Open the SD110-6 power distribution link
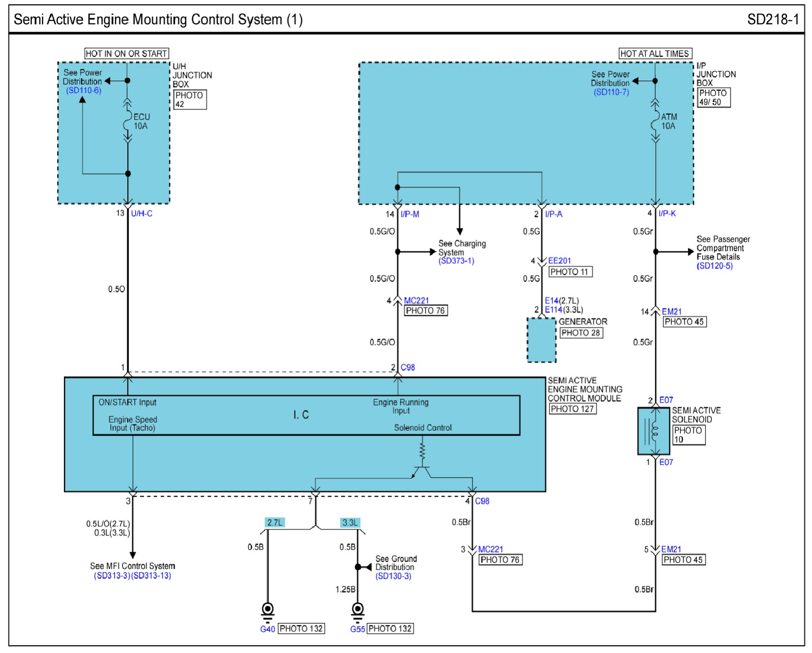Screen dimensions: 812x653 (83, 91)
